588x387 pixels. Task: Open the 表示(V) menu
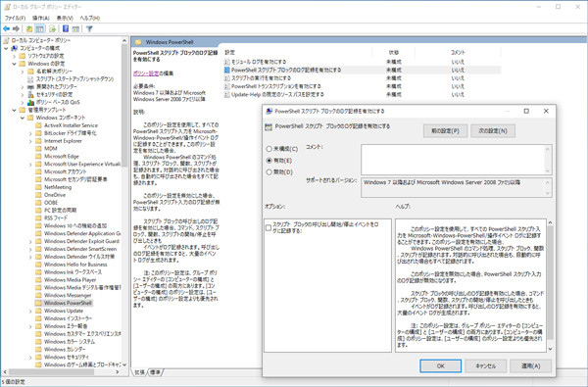[x=65, y=18]
